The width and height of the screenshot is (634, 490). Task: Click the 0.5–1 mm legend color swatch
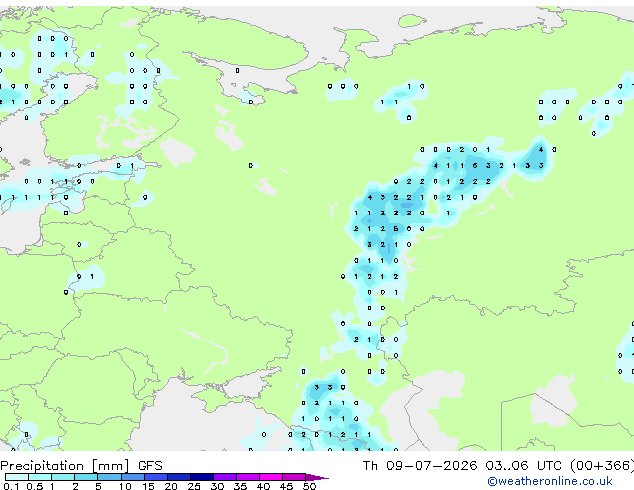[x=40, y=477]
